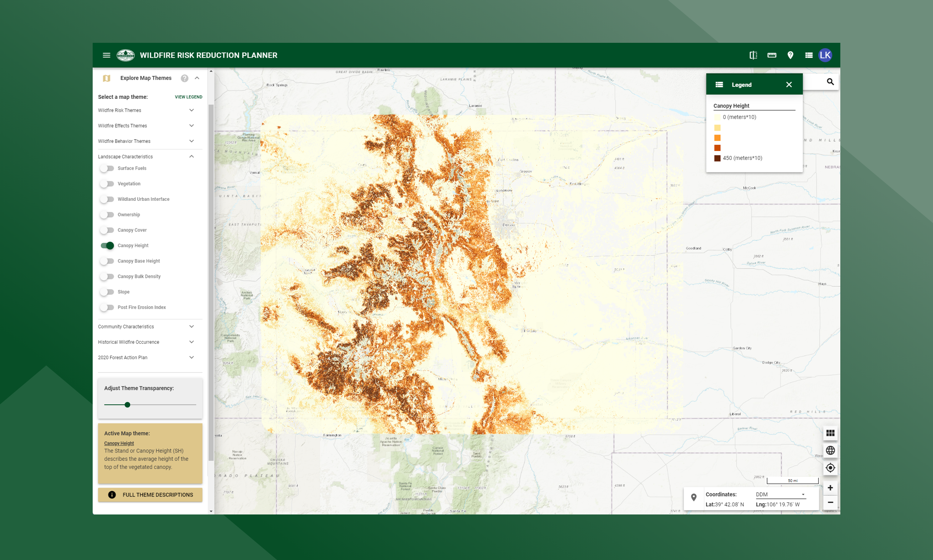Screen dimensions: 933x560
Task: Click the Latitude coordinate readout
Action: pyautogui.click(x=725, y=504)
